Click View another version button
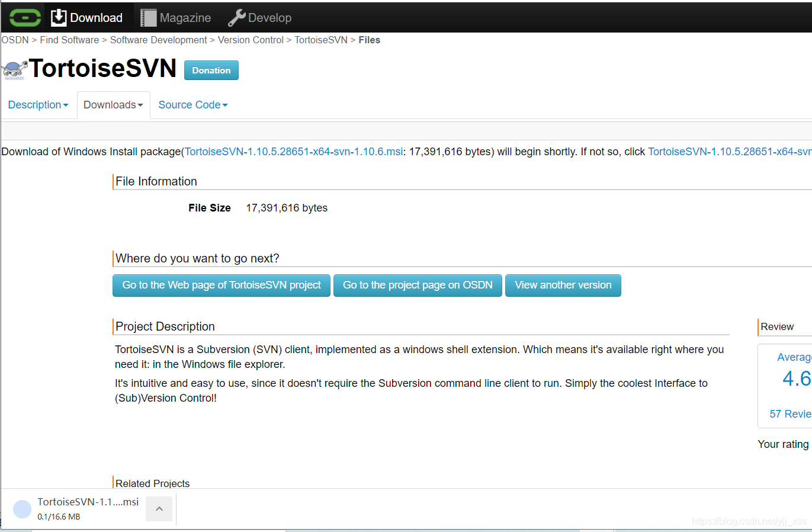This screenshot has height=532, width=812. [x=563, y=286]
